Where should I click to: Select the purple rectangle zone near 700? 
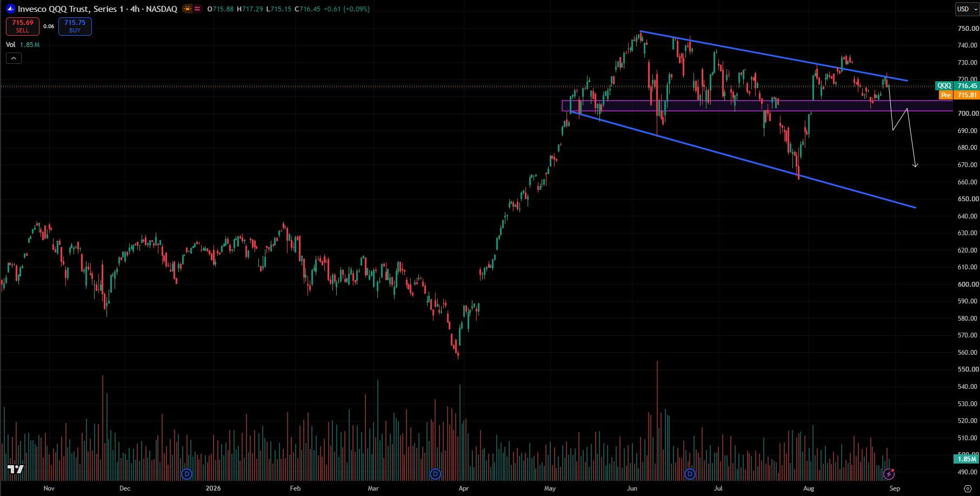click(757, 106)
